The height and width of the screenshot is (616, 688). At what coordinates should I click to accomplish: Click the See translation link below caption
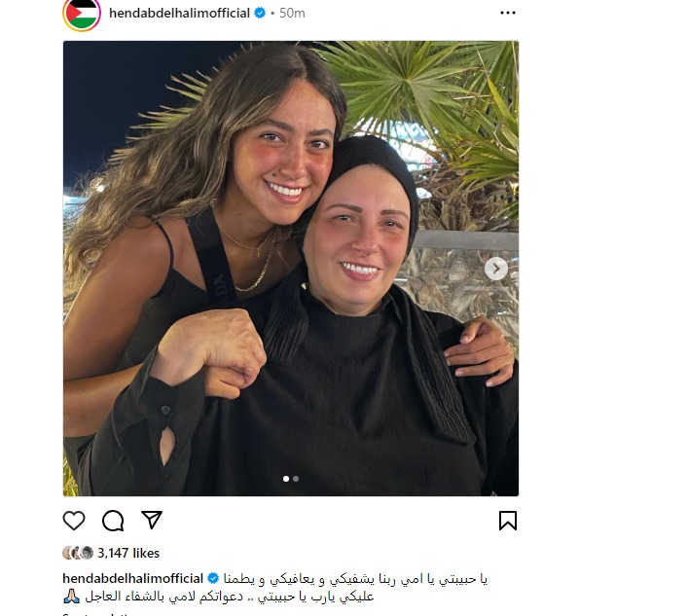pos(96,614)
